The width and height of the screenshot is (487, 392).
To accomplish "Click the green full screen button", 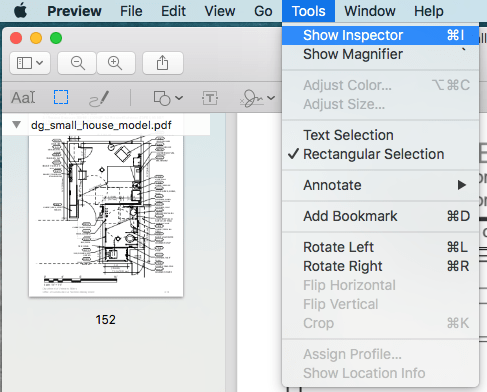I will (x=56, y=38).
